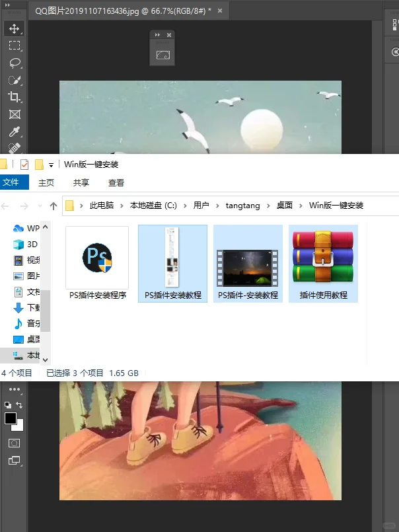Select the Healing Brush tool

[x=15, y=148]
